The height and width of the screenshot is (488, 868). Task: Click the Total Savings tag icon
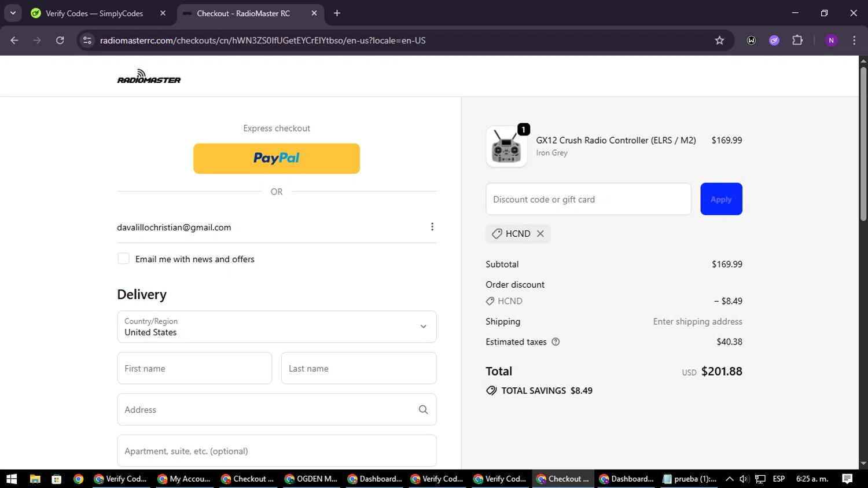pos(491,391)
